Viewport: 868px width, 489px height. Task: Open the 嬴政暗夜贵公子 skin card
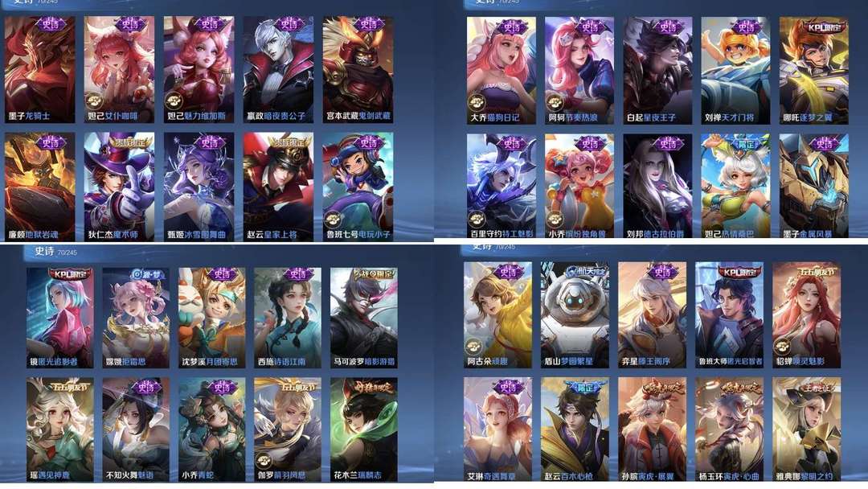(x=278, y=69)
